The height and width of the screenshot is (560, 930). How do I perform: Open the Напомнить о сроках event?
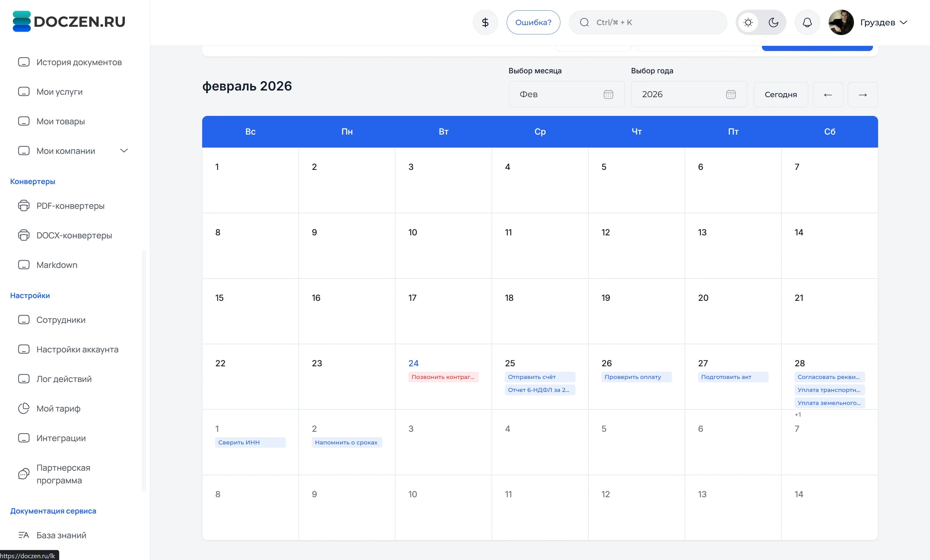coord(347,442)
